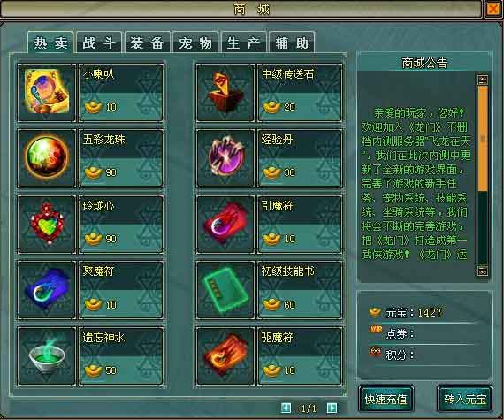Viewport: 504px width, 420px height.
Task: Select the 遗忘神水 bowl icon
Action: coord(47,355)
